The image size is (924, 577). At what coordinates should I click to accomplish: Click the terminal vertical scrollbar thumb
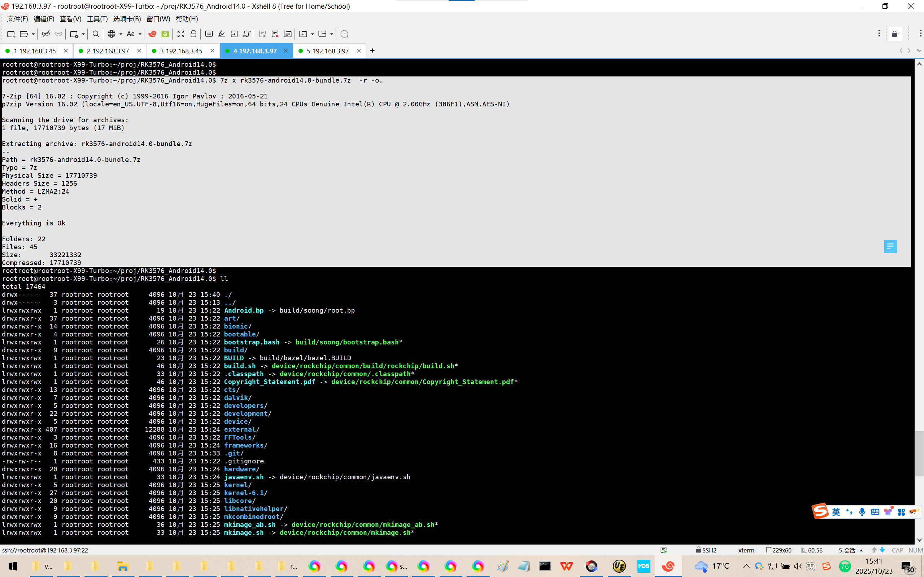[x=919, y=453]
